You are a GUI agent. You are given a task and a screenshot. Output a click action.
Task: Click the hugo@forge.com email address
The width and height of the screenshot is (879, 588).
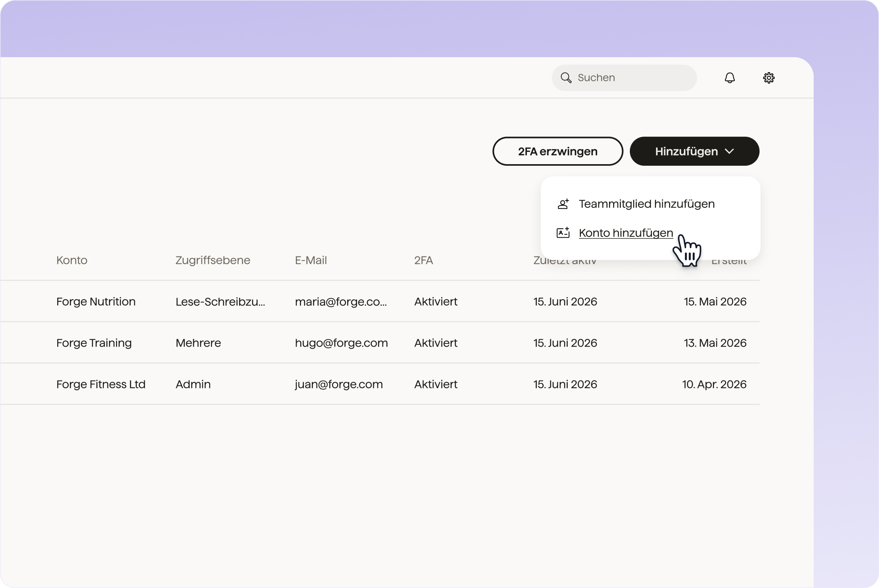[341, 343]
